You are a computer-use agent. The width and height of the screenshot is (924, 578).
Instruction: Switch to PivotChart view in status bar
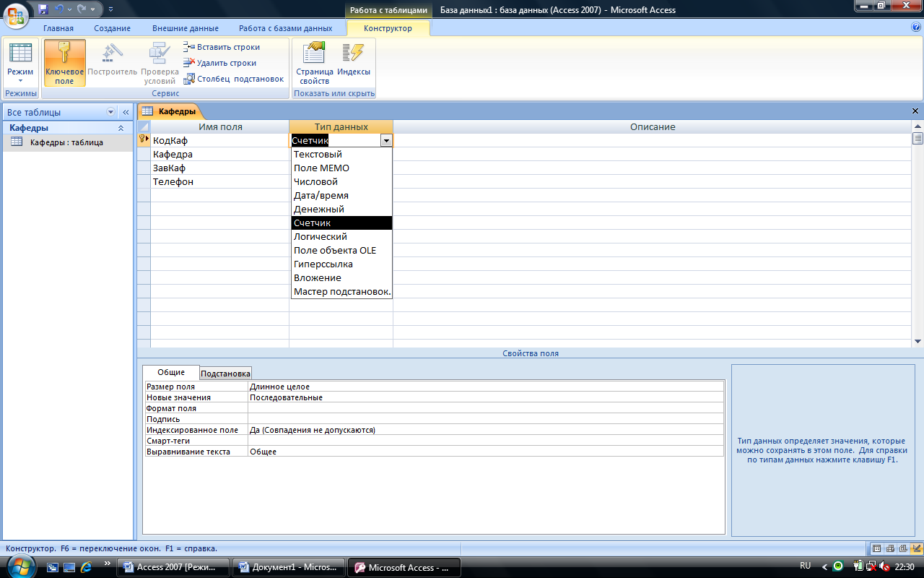click(x=903, y=548)
